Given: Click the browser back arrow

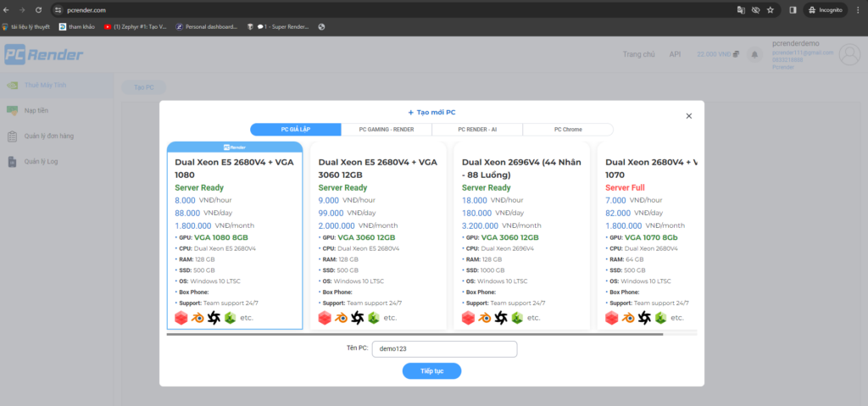Looking at the screenshot, I should (7, 10).
